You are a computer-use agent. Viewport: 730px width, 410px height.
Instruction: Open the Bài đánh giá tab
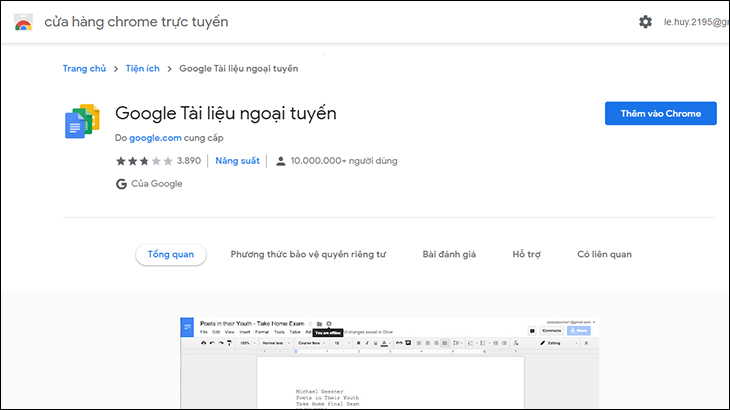coord(449,255)
